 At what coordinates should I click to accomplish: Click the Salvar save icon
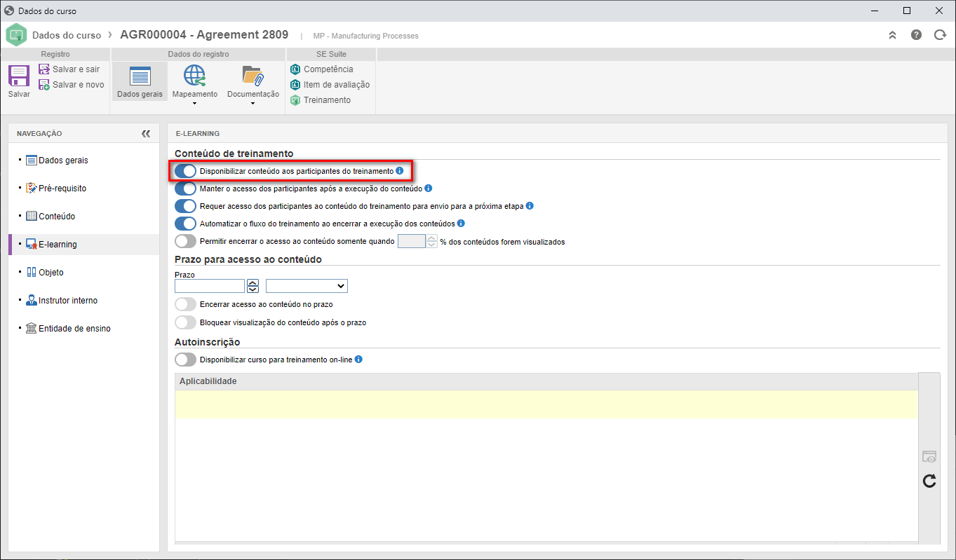tap(19, 76)
